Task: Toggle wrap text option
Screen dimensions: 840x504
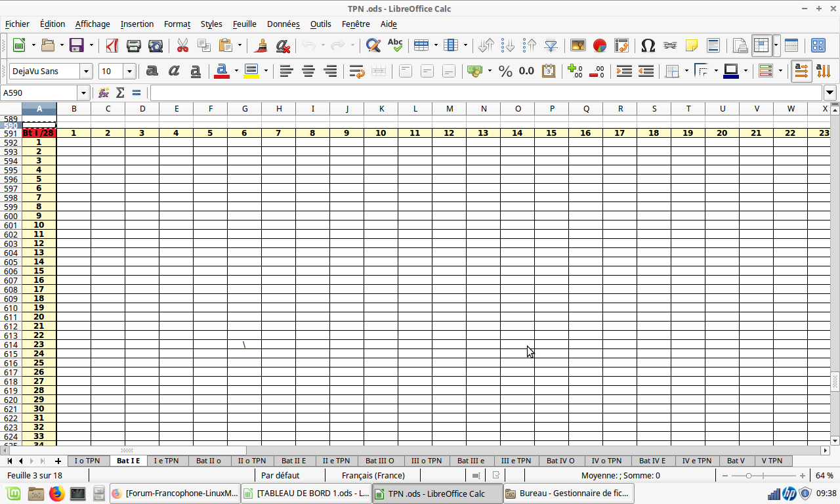Action: click(x=357, y=71)
